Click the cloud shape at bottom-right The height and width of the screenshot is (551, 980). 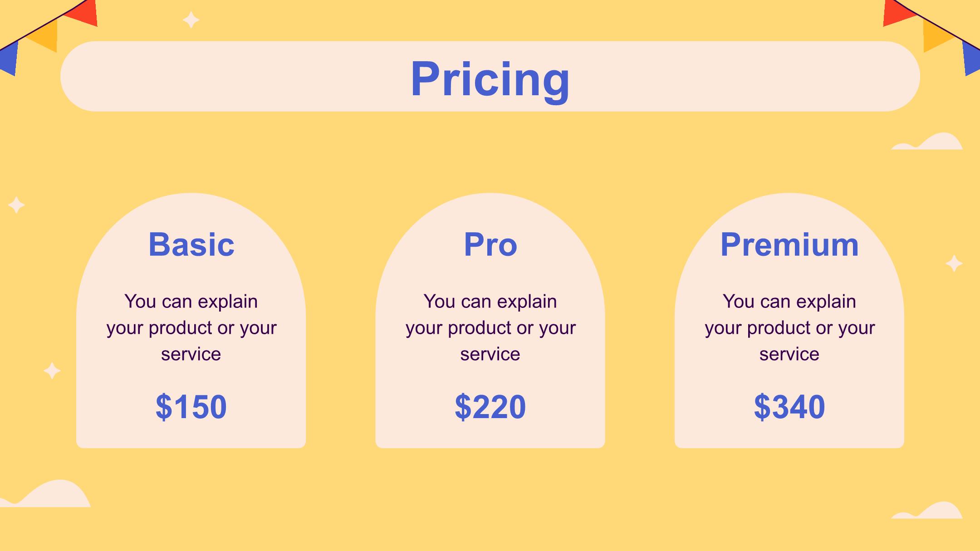click(x=927, y=510)
